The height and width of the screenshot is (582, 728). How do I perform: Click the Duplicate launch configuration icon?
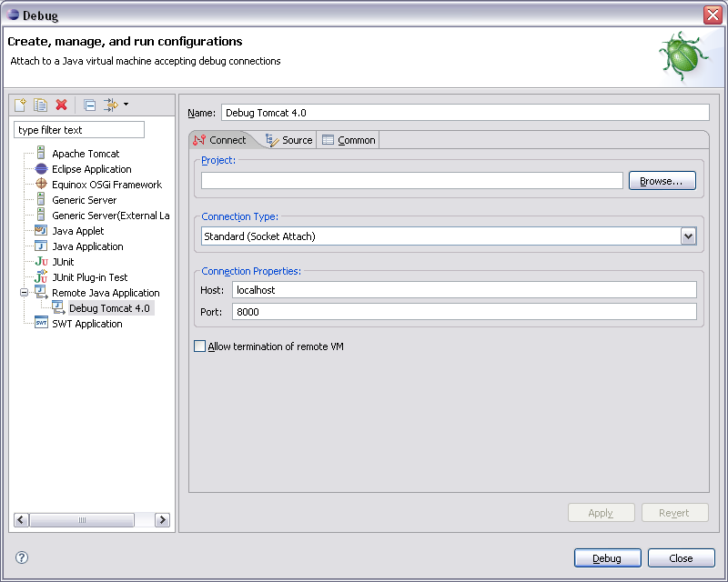click(40, 105)
